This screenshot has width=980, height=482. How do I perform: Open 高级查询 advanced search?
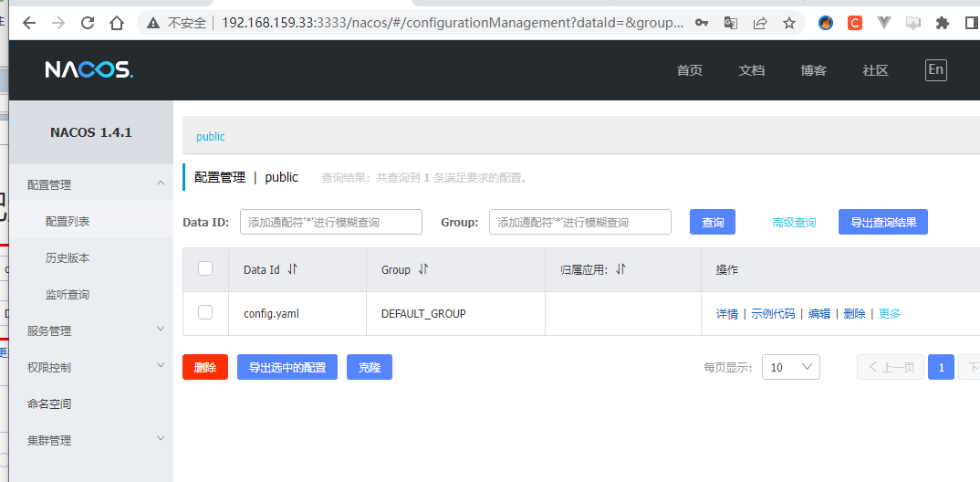click(794, 222)
